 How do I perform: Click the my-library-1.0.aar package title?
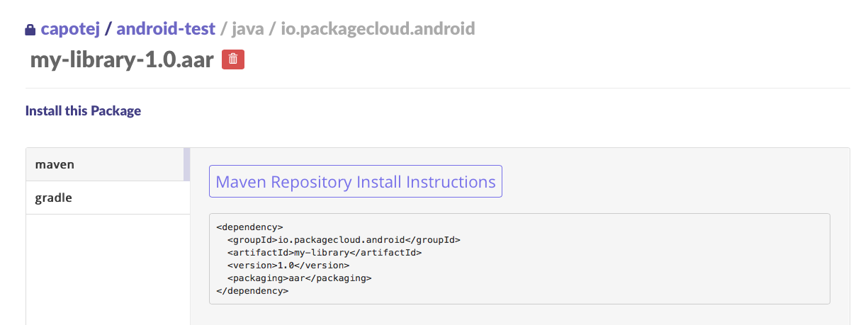coord(122,59)
